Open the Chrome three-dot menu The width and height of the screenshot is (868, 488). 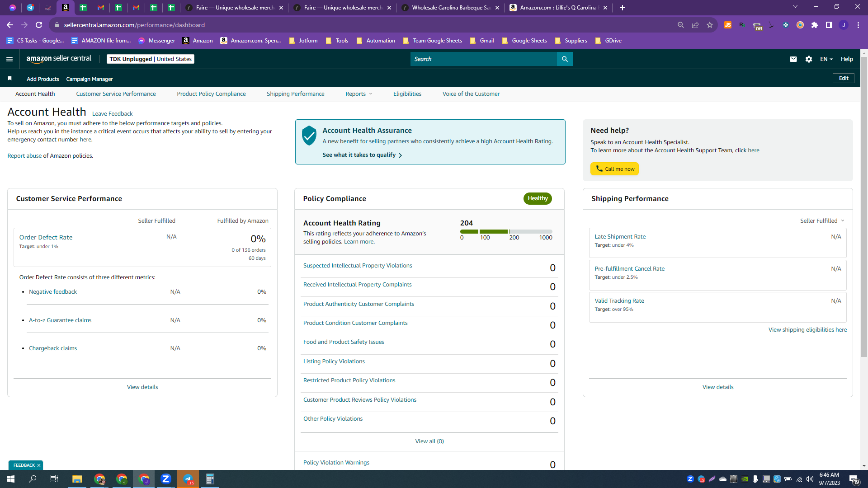(858, 25)
